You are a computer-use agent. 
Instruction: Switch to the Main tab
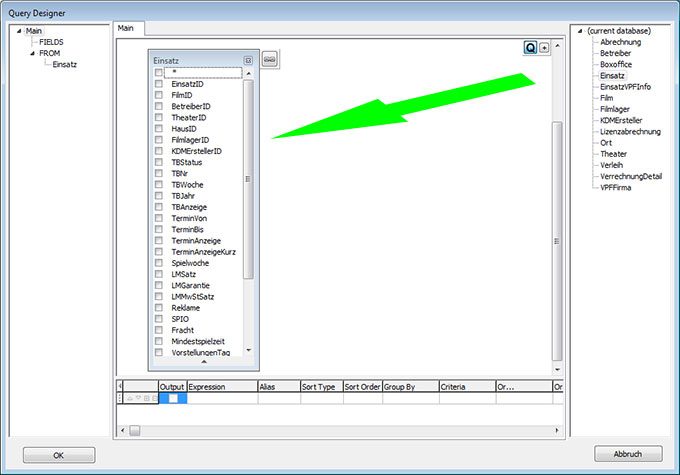127,28
